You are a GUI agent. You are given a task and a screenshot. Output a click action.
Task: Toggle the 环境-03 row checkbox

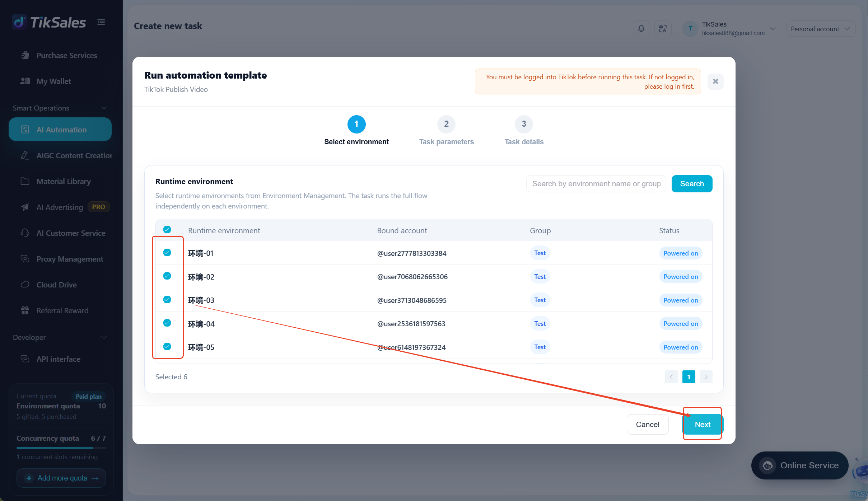point(167,300)
